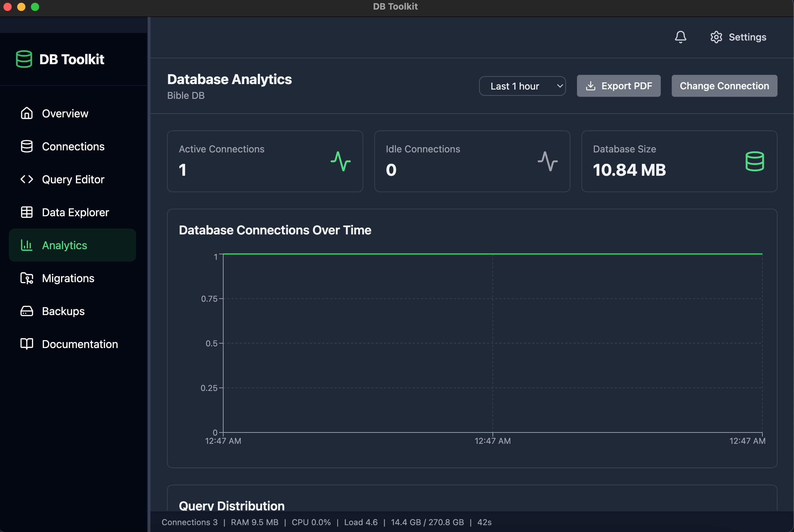Click the Database Size cylinder icon
The width and height of the screenshot is (794, 532).
point(755,161)
